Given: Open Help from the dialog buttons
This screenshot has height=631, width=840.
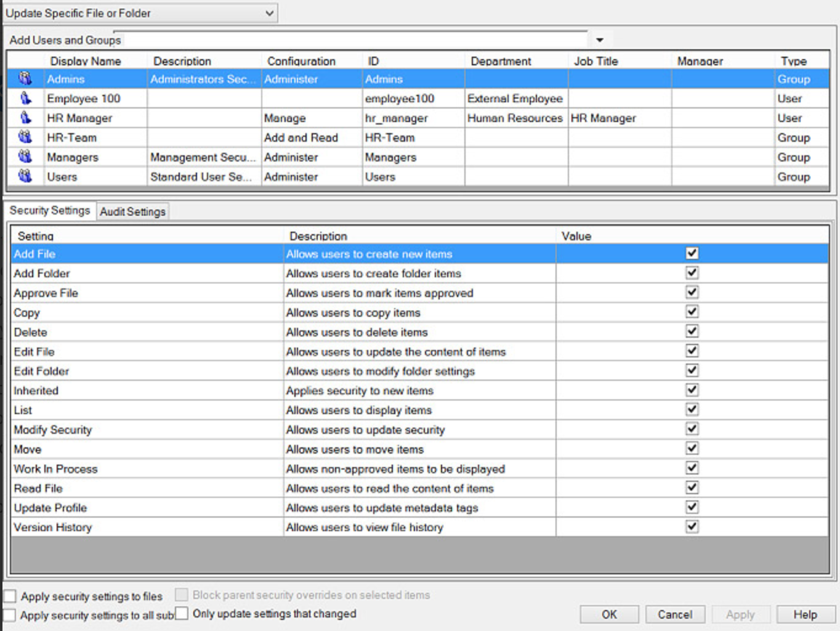Looking at the screenshot, I should point(806,614).
